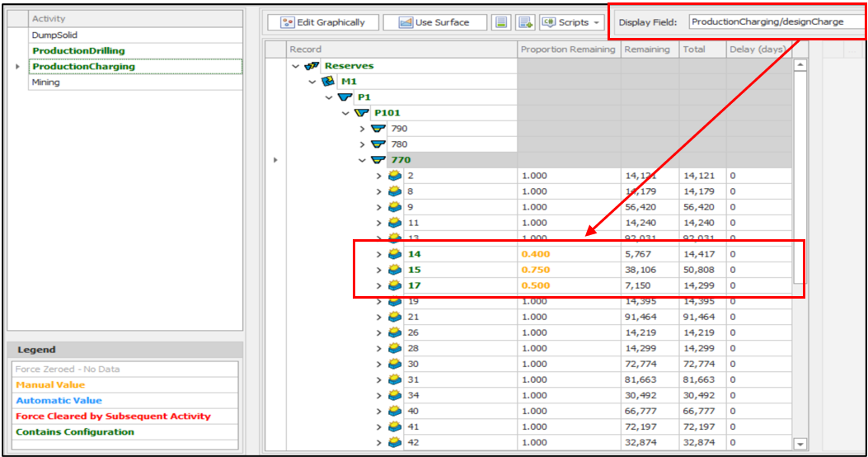Click the Reserves root node icon
This screenshot has height=457, width=868.
[312, 66]
